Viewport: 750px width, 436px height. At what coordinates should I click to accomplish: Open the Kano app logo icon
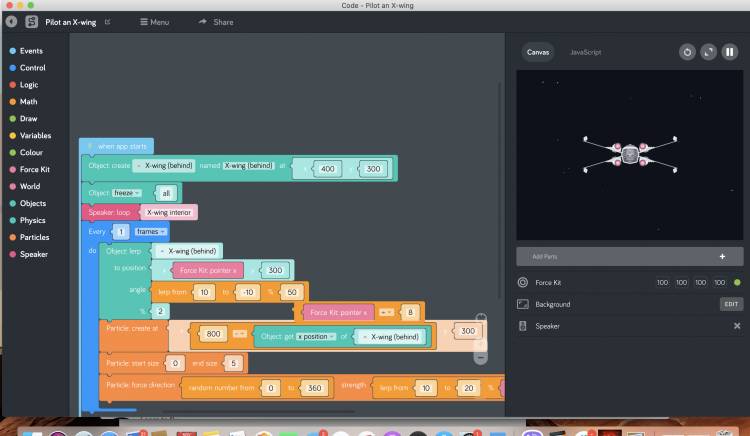32,22
